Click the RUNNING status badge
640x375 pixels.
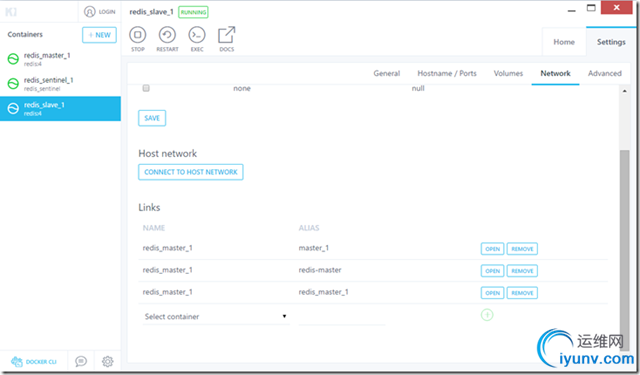[x=193, y=12]
